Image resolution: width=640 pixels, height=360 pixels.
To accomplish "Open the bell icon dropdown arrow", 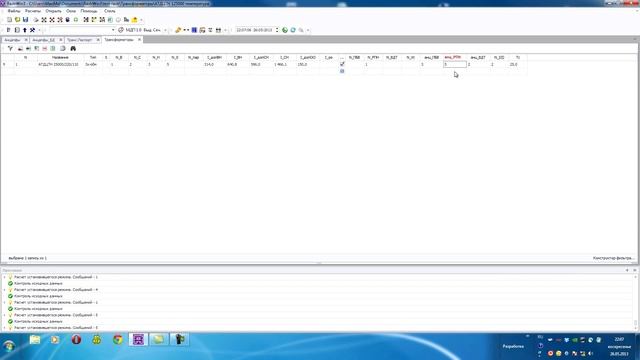I will tap(141, 20).
